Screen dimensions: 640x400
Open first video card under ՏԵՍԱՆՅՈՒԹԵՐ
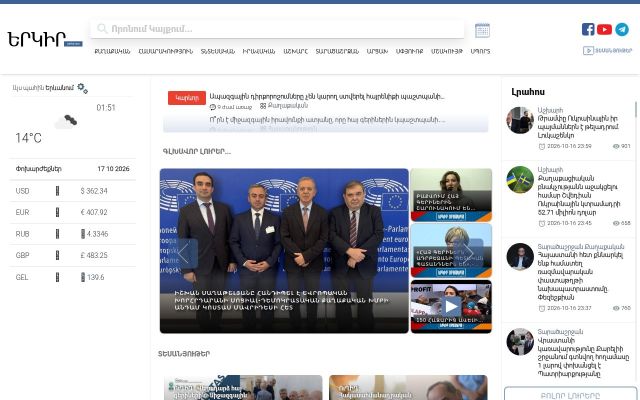[243, 387]
